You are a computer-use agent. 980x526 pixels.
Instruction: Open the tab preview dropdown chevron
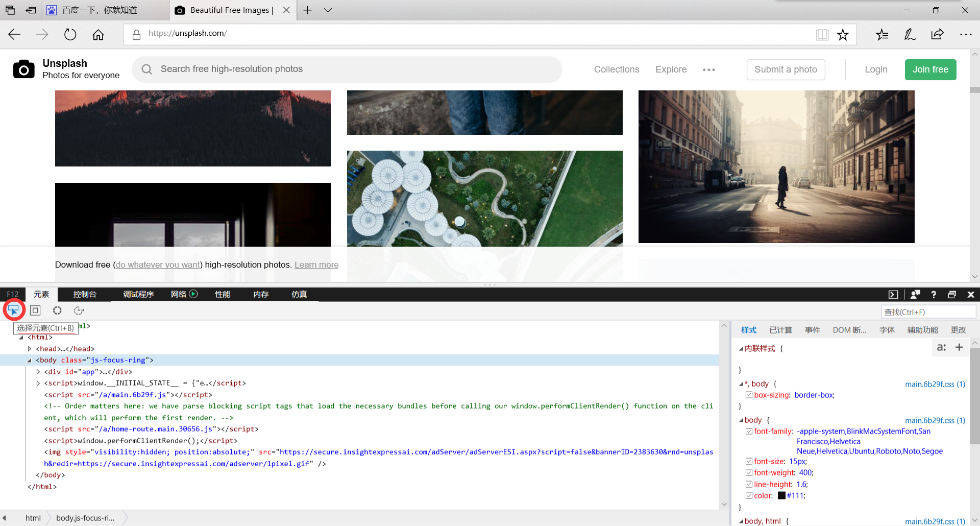point(328,10)
